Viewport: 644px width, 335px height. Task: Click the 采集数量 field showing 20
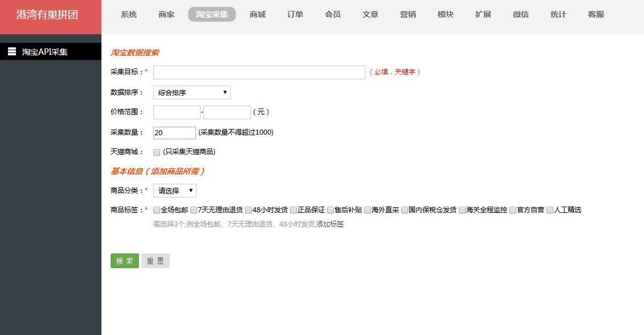(x=174, y=133)
